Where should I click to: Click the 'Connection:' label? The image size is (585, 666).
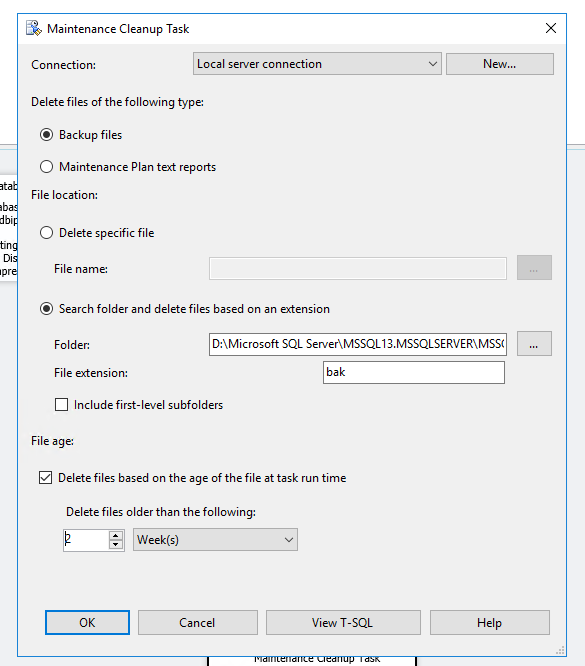[63, 65]
